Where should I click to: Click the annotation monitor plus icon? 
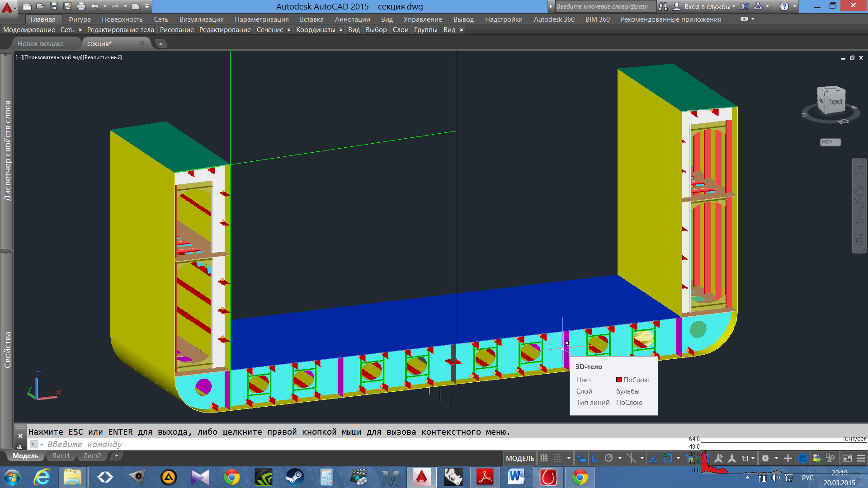(x=788, y=458)
